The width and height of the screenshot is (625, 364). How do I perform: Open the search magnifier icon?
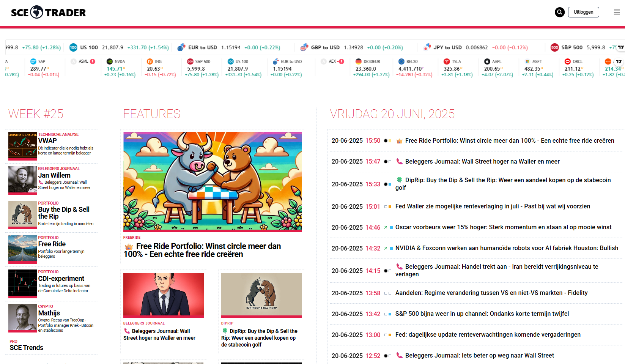tap(559, 12)
